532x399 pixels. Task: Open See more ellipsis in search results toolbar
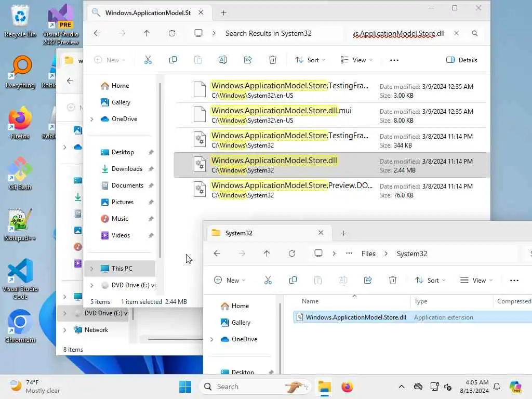tap(394, 60)
